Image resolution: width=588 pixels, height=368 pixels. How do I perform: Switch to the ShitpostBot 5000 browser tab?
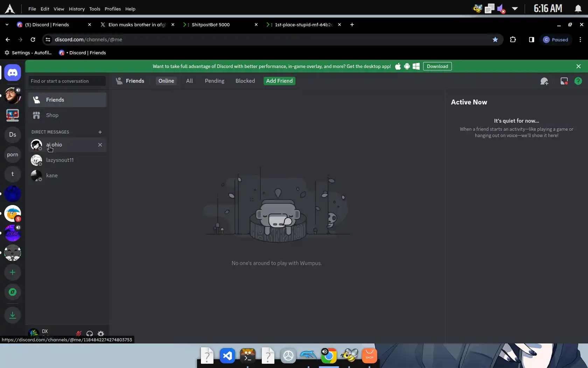(220, 25)
